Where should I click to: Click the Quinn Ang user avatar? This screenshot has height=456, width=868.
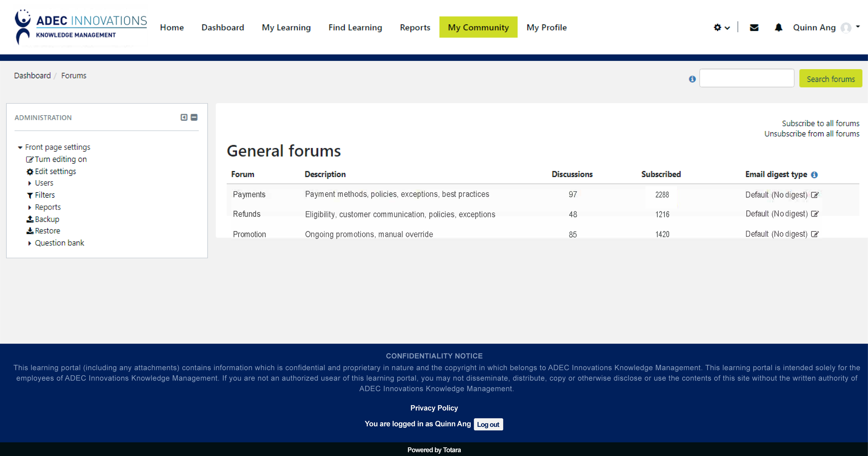pyautogui.click(x=846, y=28)
